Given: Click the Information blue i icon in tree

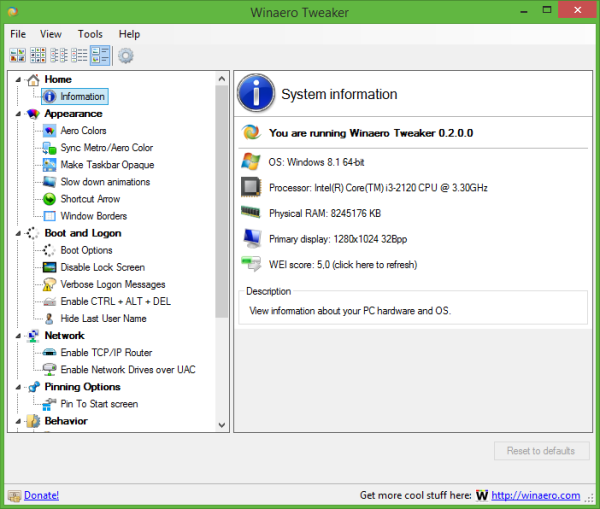Looking at the screenshot, I should pos(49,96).
